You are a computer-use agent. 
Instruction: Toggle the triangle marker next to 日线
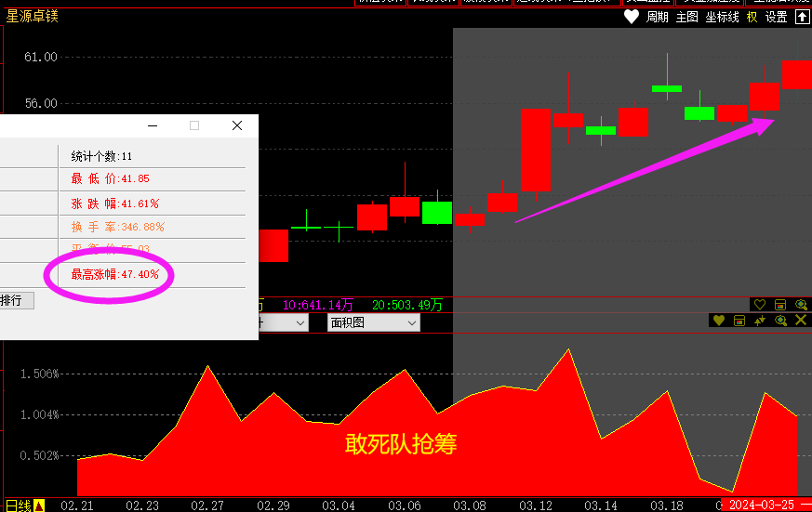39,505
